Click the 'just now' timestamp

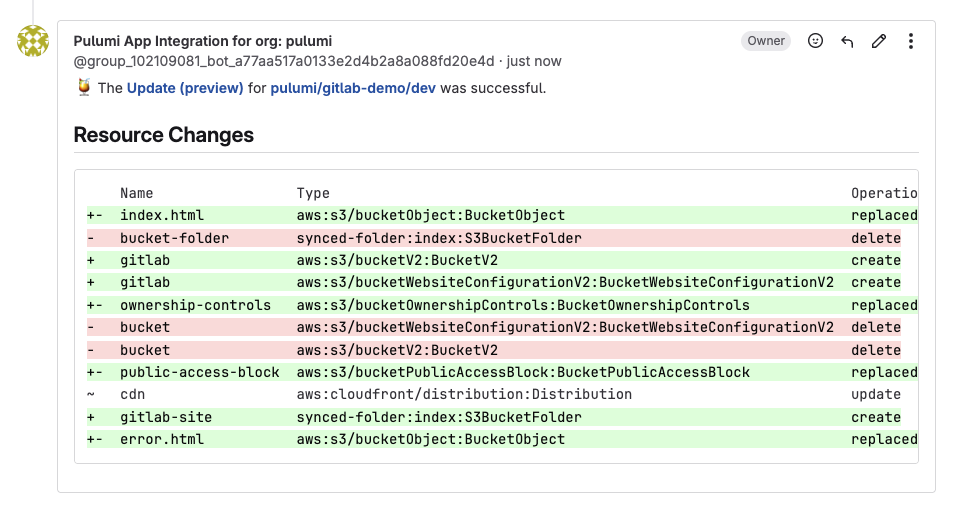[x=534, y=61]
